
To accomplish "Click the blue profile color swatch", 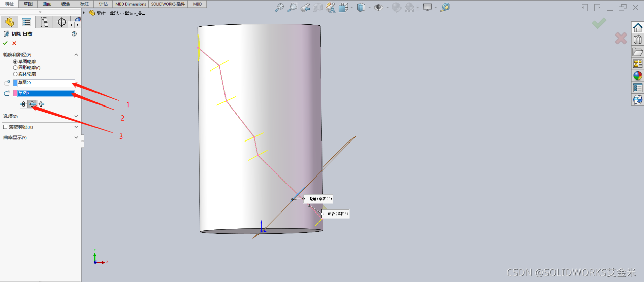I will coord(15,83).
